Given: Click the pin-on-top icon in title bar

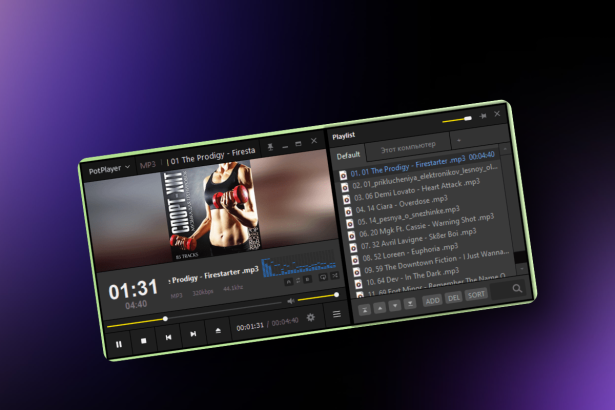Looking at the screenshot, I should coord(270,147).
